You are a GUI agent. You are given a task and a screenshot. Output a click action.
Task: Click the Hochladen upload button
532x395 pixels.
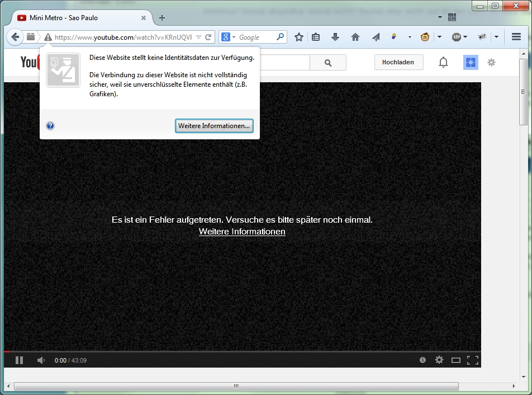(x=398, y=62)
